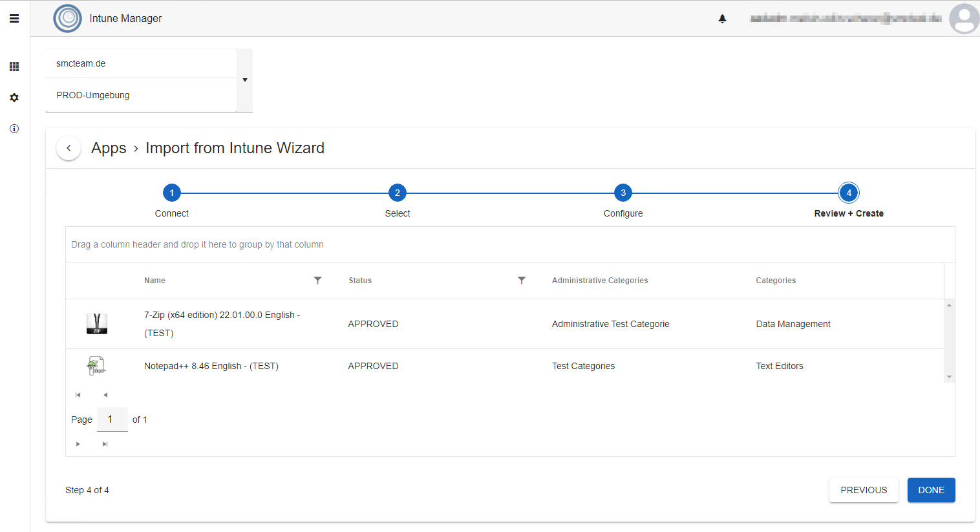Click the back arrow beside Apps
Viewport: 980px width, 532px height.
click(69, 148)
